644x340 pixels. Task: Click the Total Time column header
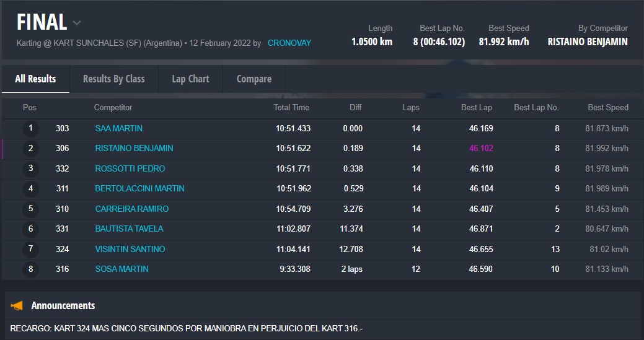[291, 107]
